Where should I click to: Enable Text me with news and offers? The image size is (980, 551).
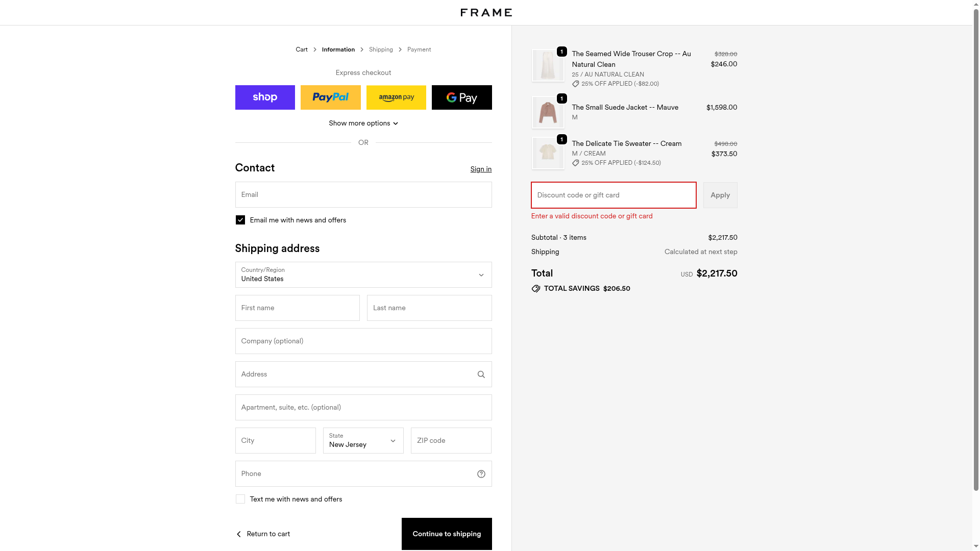[240, 499]
